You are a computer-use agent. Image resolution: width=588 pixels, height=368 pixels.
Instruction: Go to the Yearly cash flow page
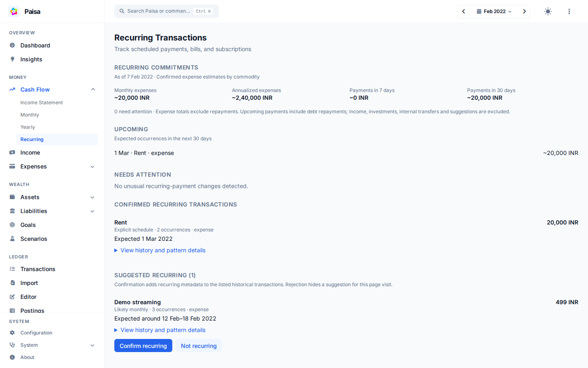click(28, 127)
